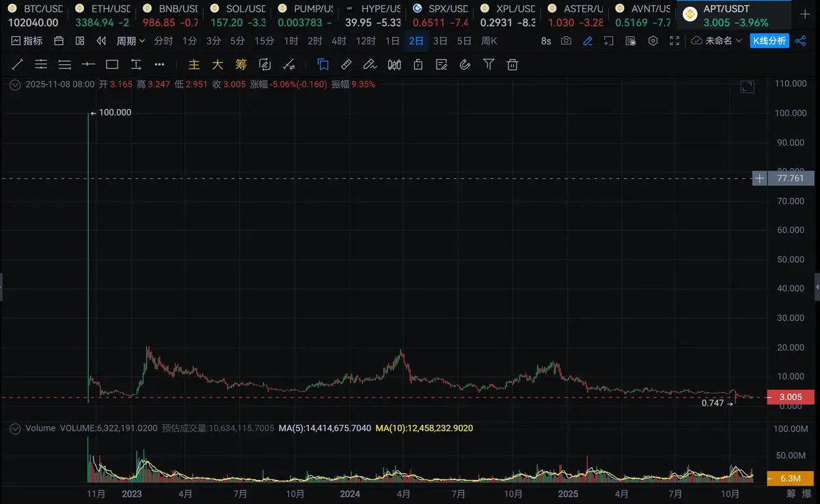Viewport: 820px width, 504px height.
Task: Delete drawings with the trash icon
Action: point(512,65)
